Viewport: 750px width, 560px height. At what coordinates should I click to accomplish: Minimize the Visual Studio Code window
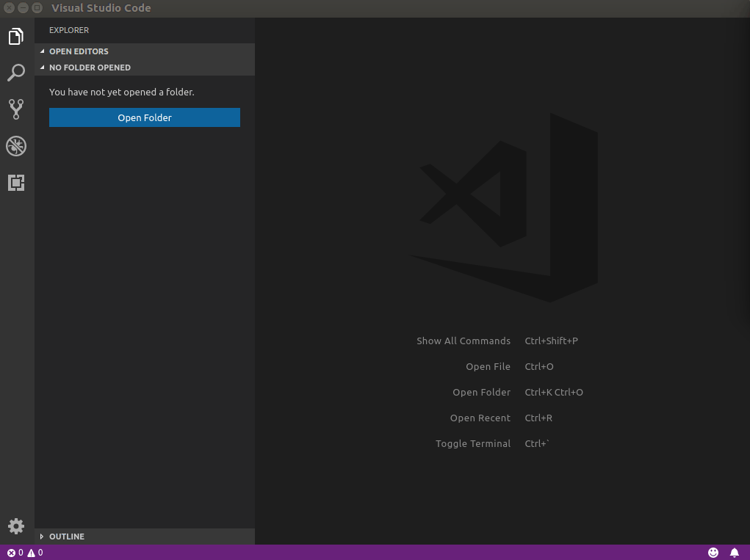tap(23, 8)
